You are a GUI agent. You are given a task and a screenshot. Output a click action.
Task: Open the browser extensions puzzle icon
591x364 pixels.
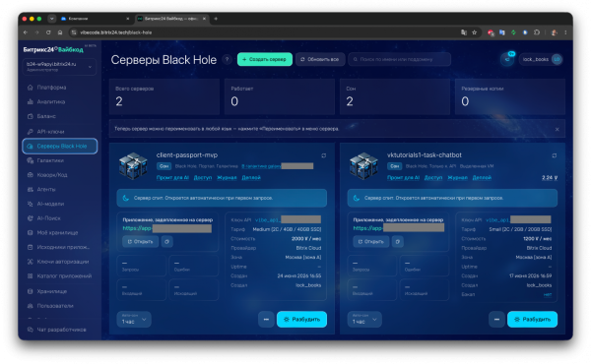click(537, 32)
